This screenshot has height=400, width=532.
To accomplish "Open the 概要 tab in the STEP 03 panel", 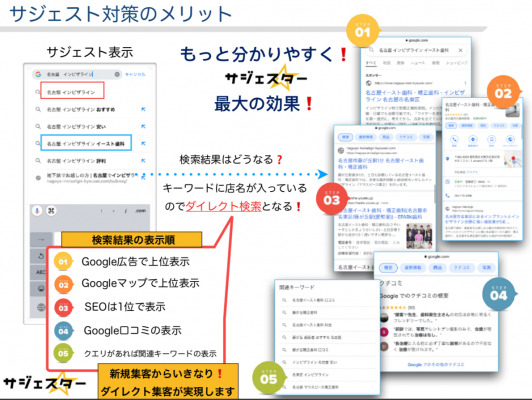I will pos(345,137).
